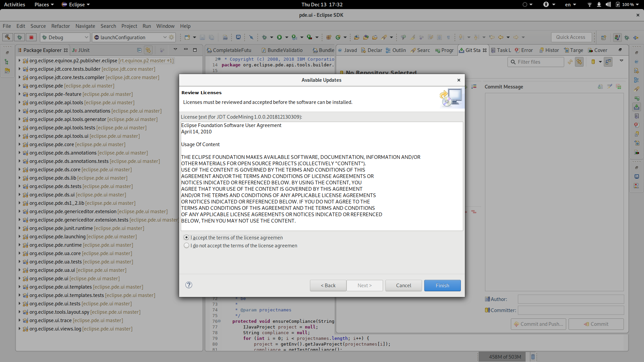Click the yellow Back navigation arrow

501,37
